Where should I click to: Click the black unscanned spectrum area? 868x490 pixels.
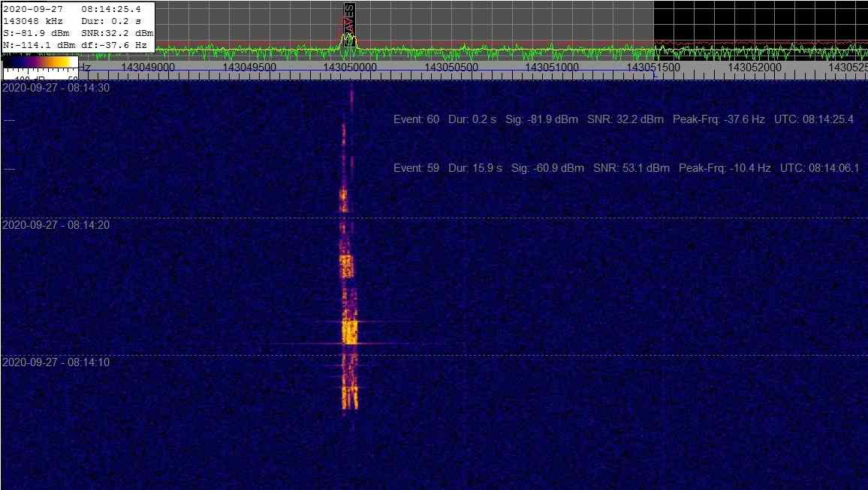tap(761, 31)
